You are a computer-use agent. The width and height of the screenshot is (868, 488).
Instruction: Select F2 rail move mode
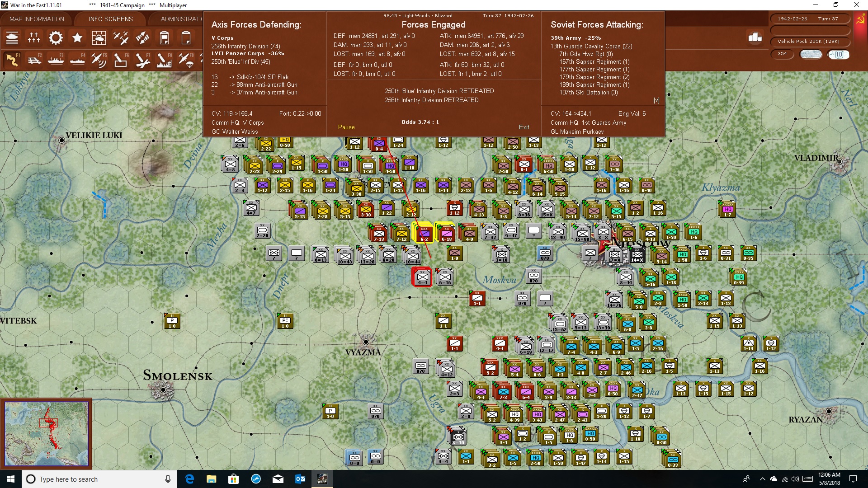tap(34, 60)
